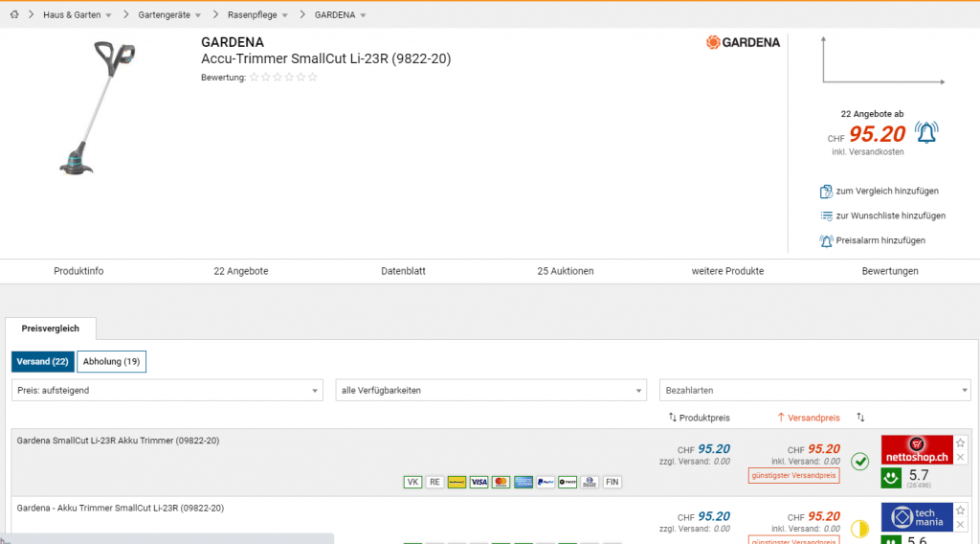The image size is (980, 544).
Task: Open the nettoshop.ch shop logo
Action: [x=917, y=450]
